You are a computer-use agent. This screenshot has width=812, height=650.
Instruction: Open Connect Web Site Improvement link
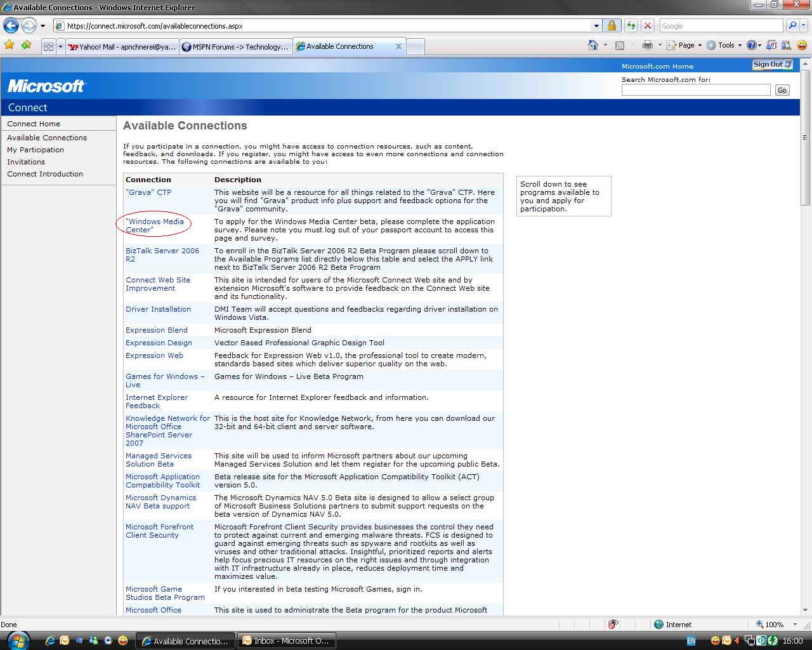coord(158,284)
